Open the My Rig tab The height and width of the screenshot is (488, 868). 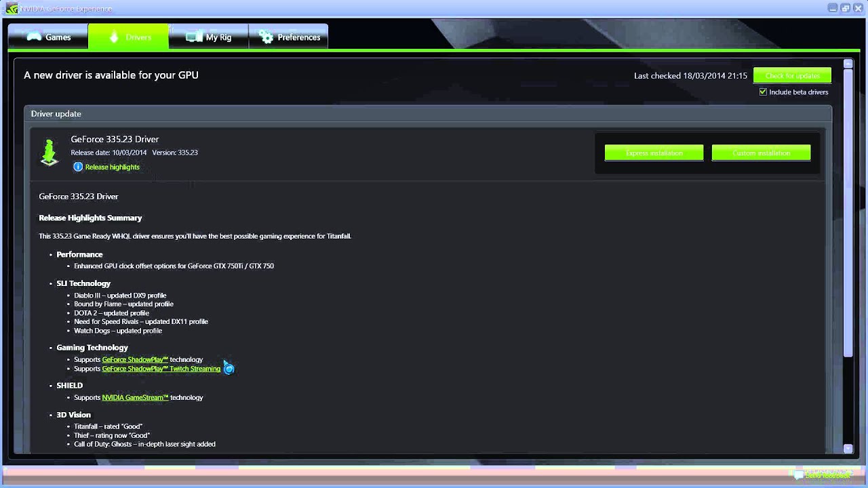(x=208, y=37)
